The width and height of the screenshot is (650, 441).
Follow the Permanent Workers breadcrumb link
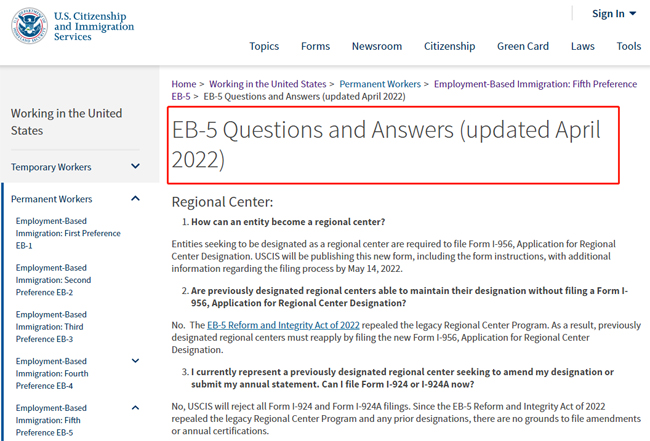[x=380, y=84]
